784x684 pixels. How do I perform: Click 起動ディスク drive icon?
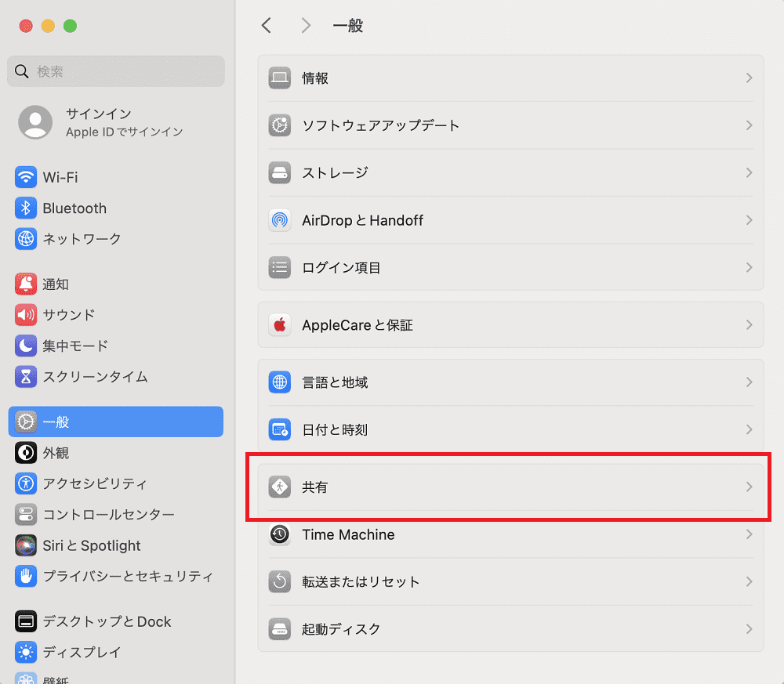click(x=280, y=629)
